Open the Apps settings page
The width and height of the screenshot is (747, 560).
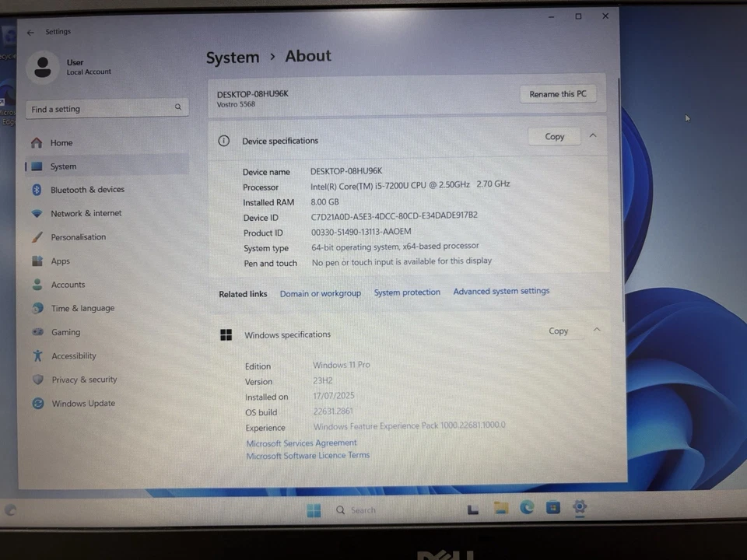[x=60, y=261]
